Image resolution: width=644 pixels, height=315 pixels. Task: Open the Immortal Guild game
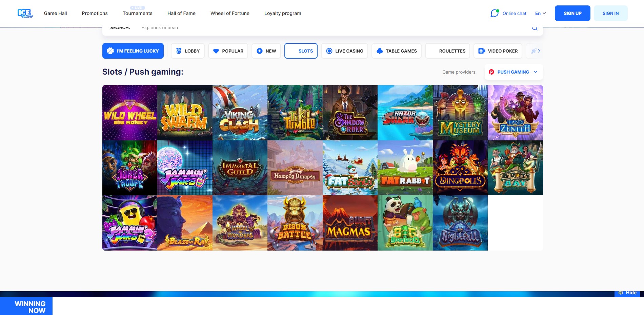pyautogui.click(x=240, y=168)
